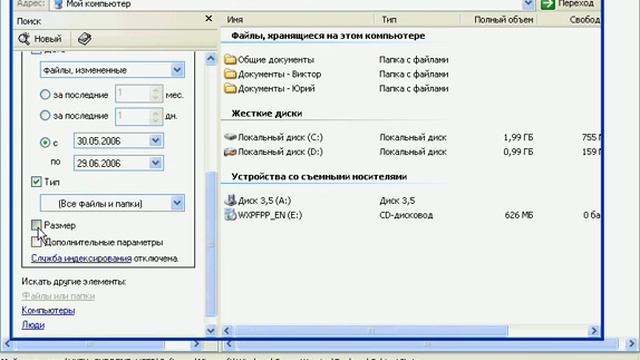Click the 0,99 ГБ size value
The width and height of the screenshot is (640, 360).
(518, 152)
